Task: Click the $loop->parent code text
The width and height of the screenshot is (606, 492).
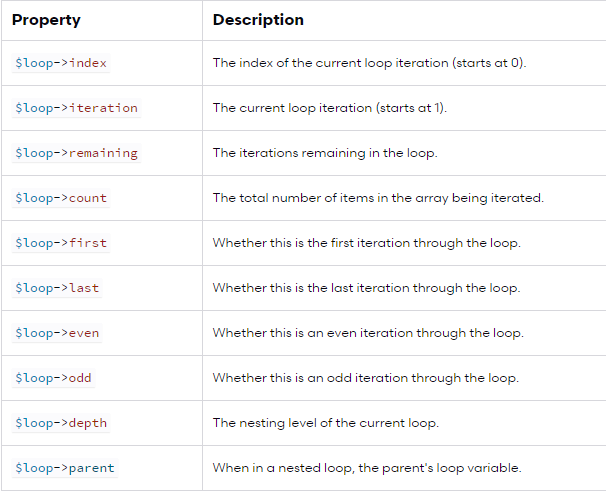Action: (64, 468)
